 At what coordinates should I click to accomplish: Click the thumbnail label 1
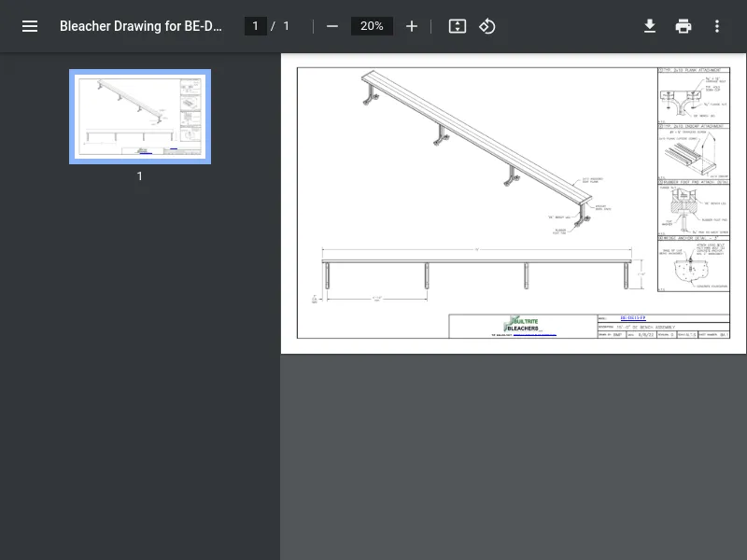coord(139,176)
